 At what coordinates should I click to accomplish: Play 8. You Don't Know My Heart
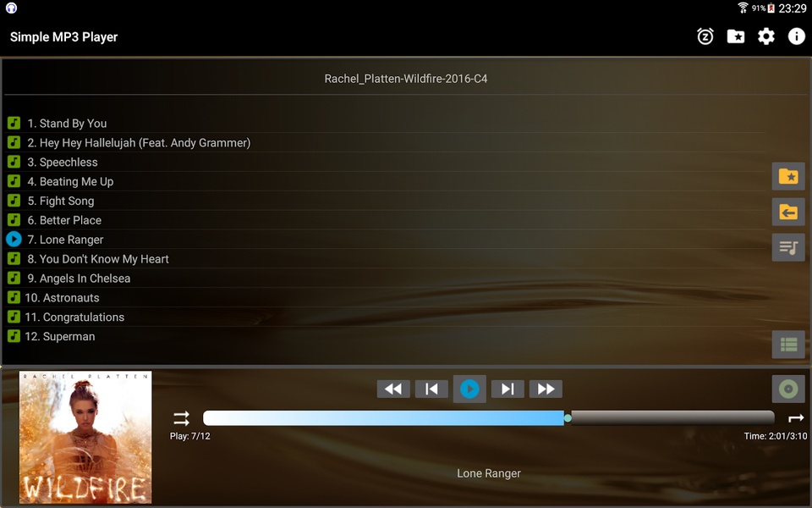point(385,259)
